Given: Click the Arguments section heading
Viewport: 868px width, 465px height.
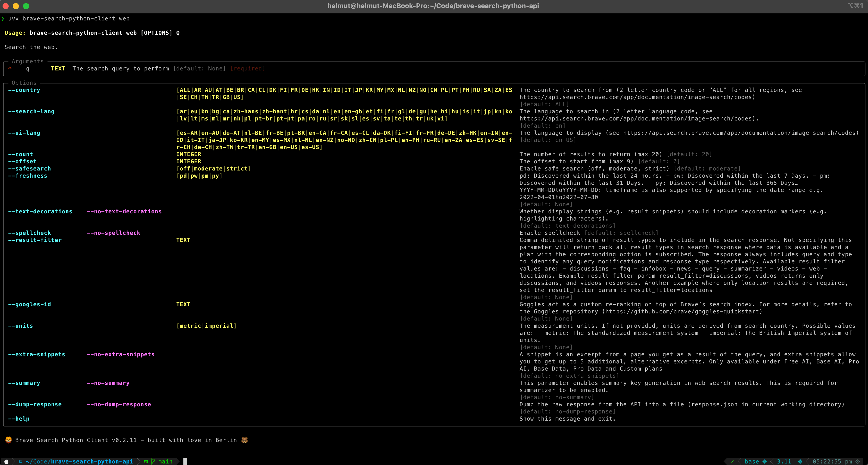Looking at the screenshot, I should coord(28,61).
